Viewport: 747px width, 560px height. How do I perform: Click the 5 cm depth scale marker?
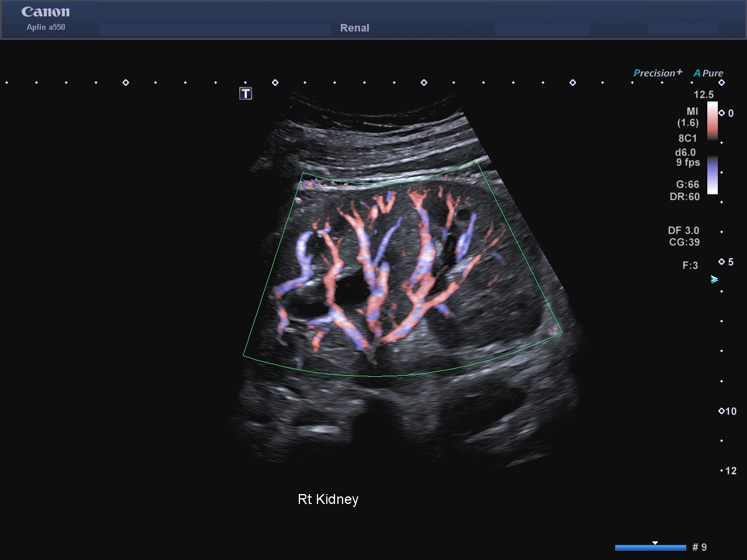click(x=727, y=262)
